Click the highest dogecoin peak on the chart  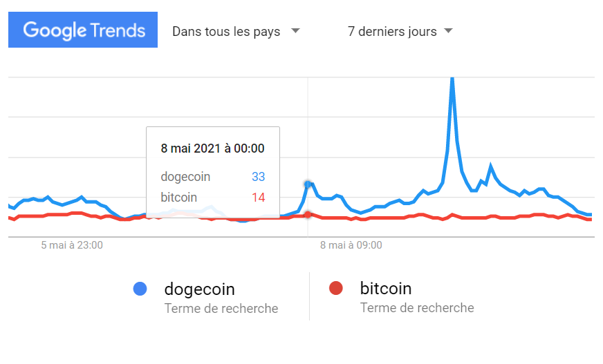(452, 79)
